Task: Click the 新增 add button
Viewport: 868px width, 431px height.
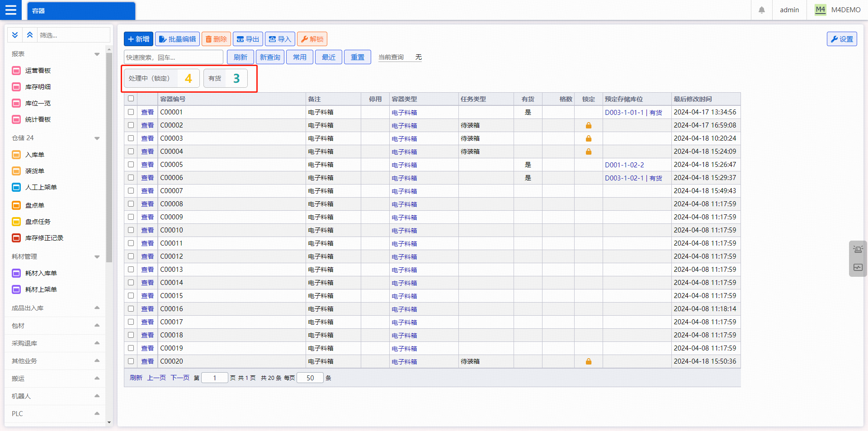Action: (x=138, y=39)
